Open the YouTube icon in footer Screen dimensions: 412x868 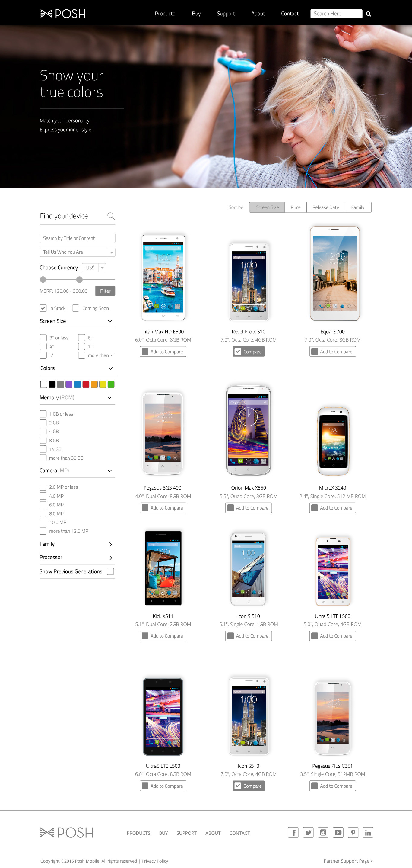click(338, 832)
